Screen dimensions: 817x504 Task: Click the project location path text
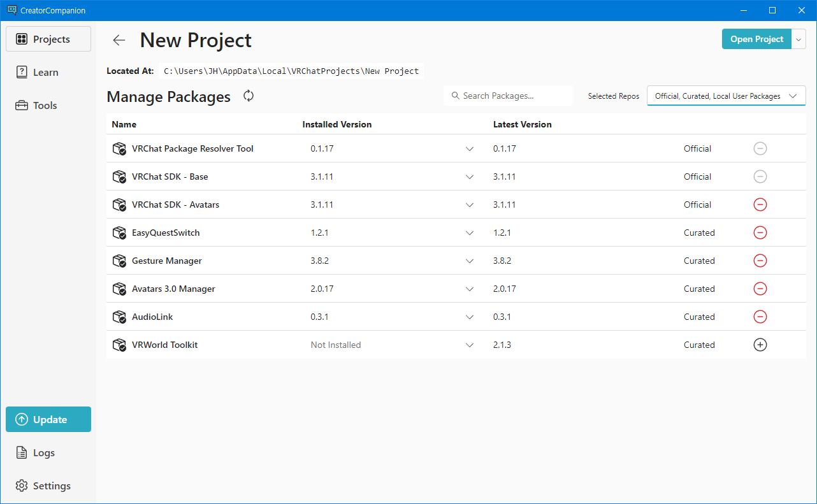[291, 71]
